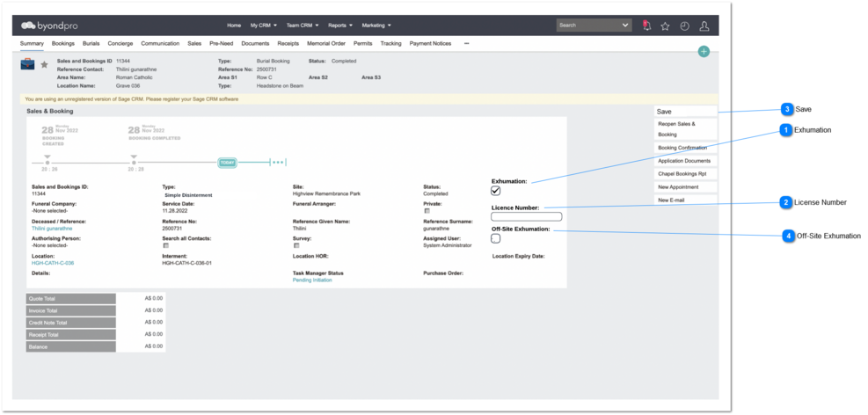Go to Home in top navigation
Image resolution: width=868 pixels, height=415 pixels.
(234, 25)
